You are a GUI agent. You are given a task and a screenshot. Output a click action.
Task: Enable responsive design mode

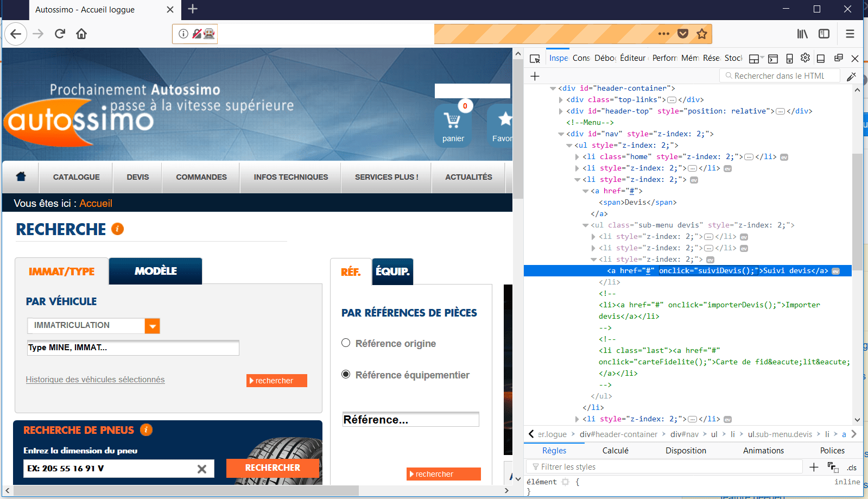tap(789, 58)
